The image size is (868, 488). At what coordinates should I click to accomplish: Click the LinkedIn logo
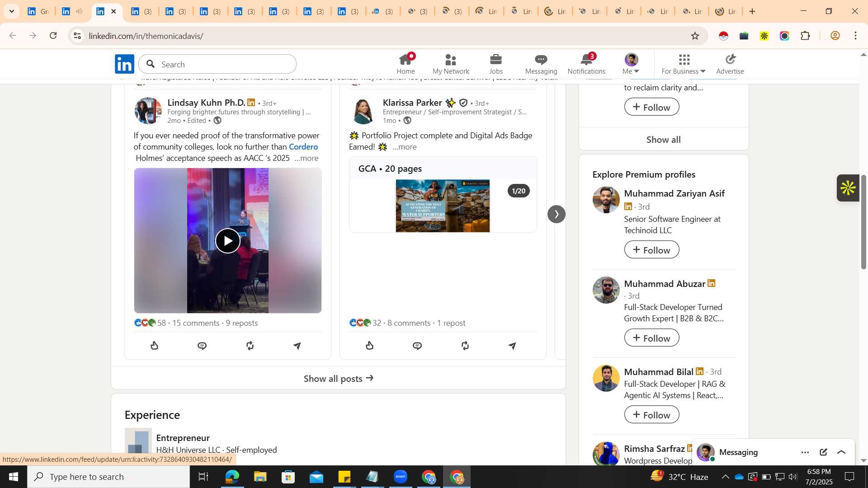tap(124, 64)
